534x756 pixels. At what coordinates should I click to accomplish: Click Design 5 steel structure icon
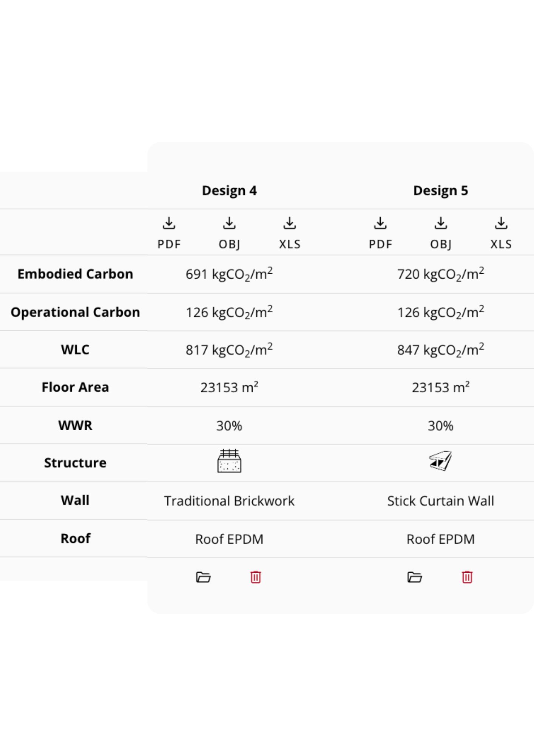(441, 461)
